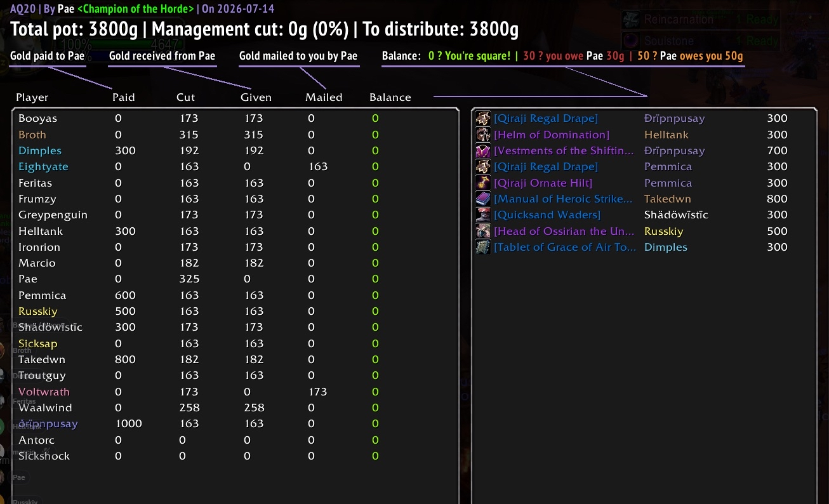Click Pae's cut value of 325
829x504 pixels.
[x=189, y=279]
